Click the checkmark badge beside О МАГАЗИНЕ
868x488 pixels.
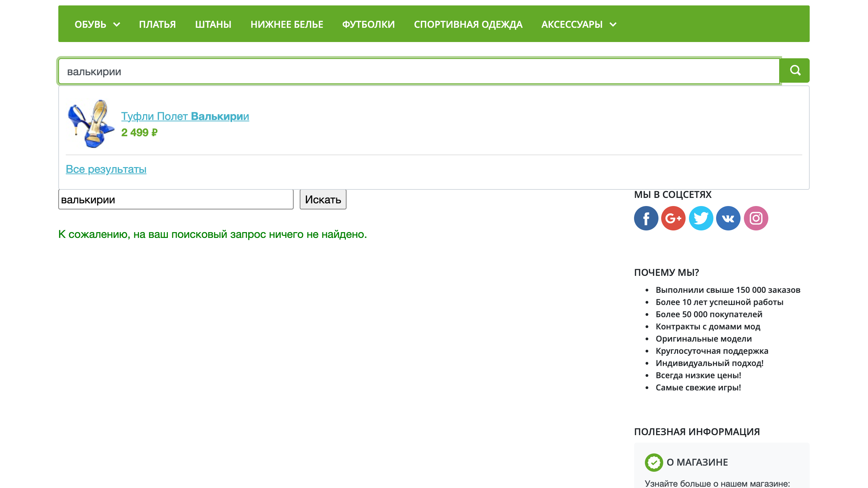(654, 462)
